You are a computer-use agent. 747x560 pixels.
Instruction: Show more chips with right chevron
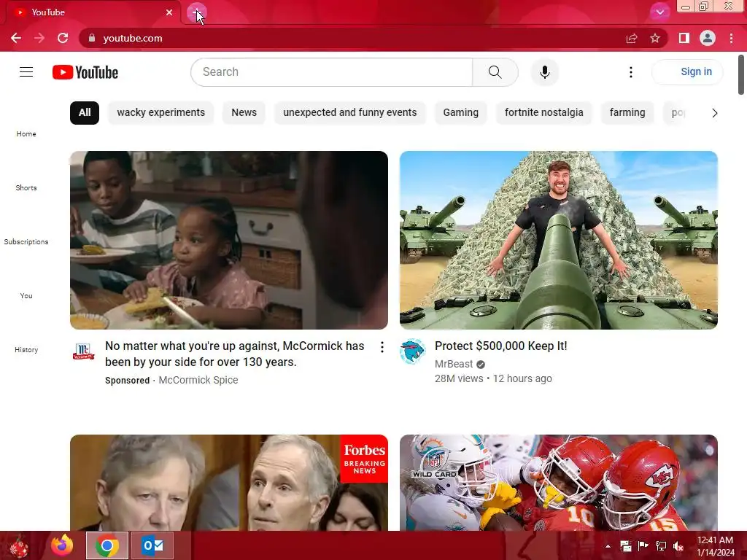tap(714, 113)
